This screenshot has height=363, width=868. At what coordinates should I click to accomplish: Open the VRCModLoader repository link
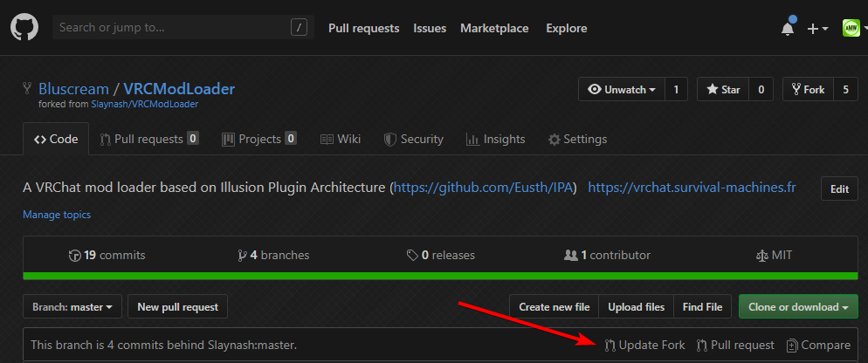click(179, 89)
